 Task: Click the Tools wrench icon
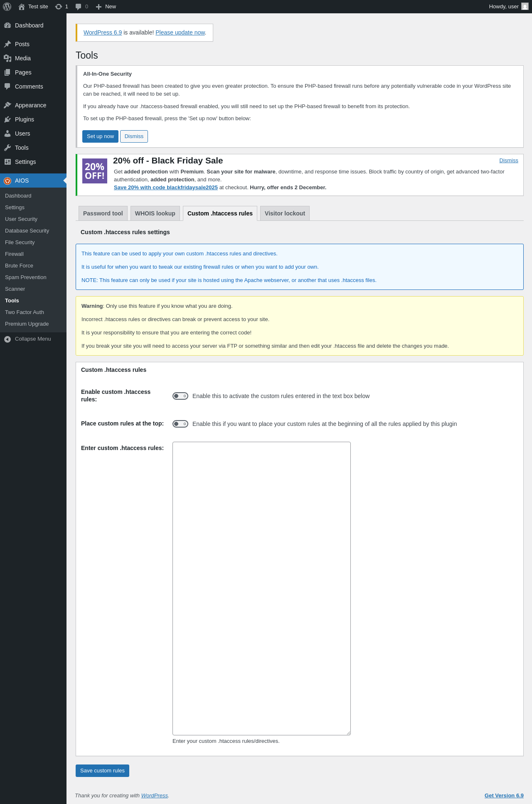[x=7, y=148]
